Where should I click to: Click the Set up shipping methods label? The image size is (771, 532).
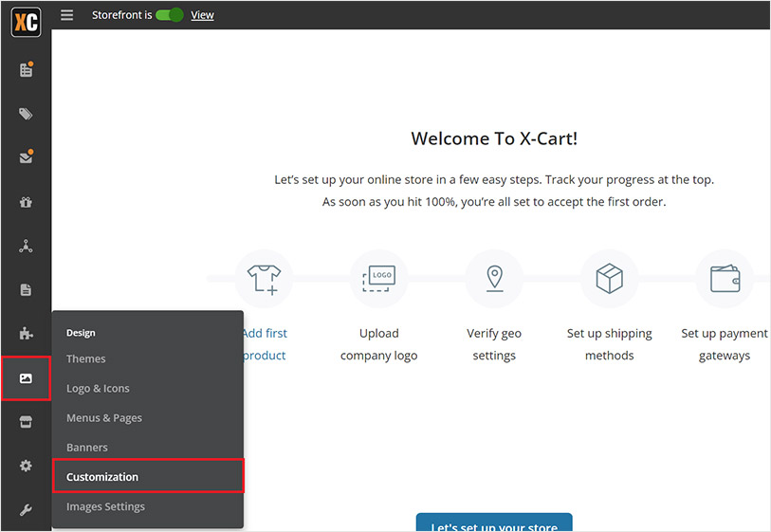tap(609, 344)
